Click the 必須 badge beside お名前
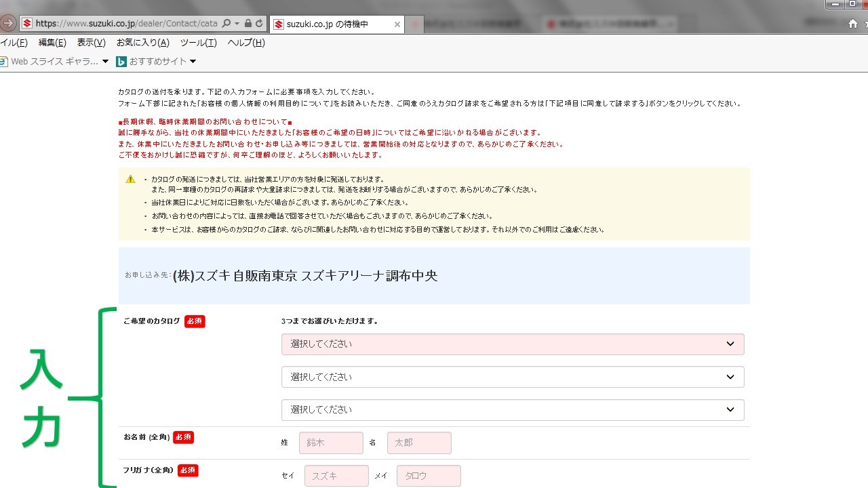Screen dimensions: 868x488 [183, 437]
